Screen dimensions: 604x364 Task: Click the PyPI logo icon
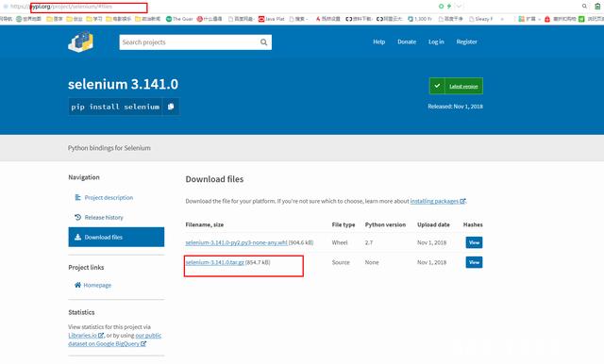point(81,41)
